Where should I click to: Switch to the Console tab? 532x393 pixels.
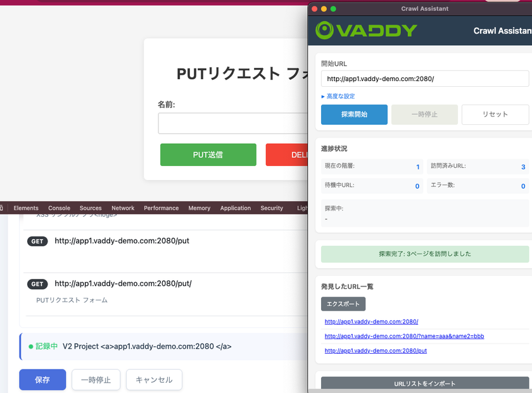(x=59, y=208)
